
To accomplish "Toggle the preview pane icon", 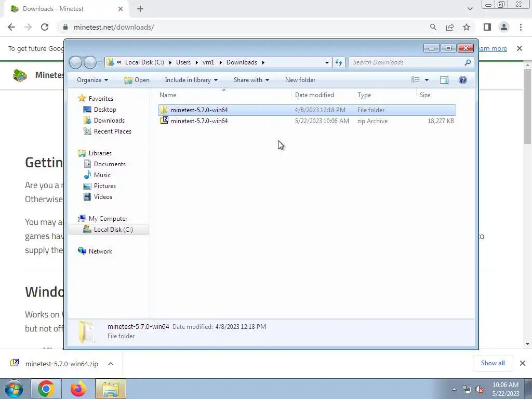I will click(444, 80).
